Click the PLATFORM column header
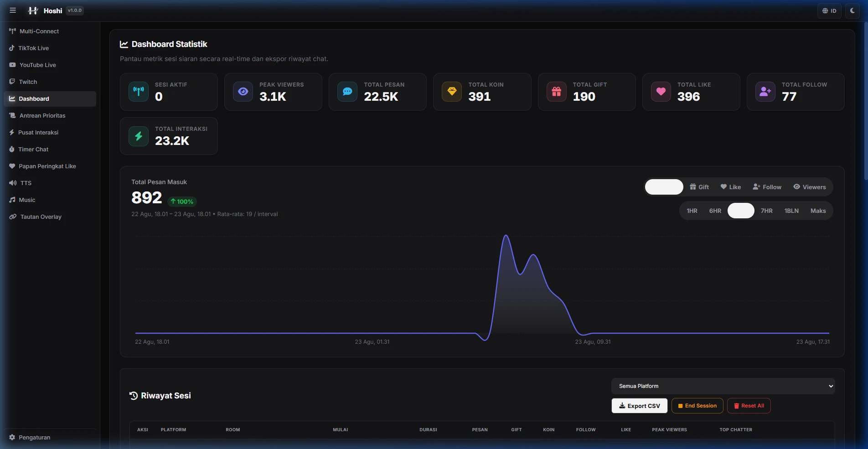This screenshot has height=449, width=868. [173, 430]
